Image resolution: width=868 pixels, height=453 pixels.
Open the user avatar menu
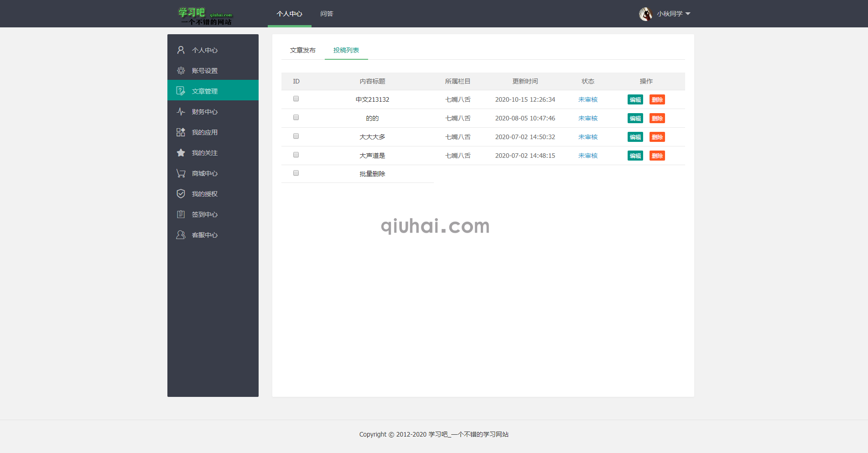tap(646, 14)
